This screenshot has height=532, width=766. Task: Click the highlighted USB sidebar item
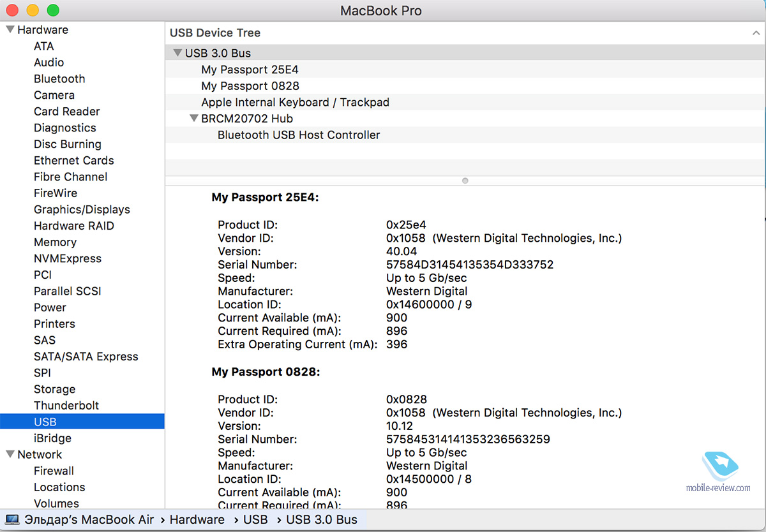(82, 422)
